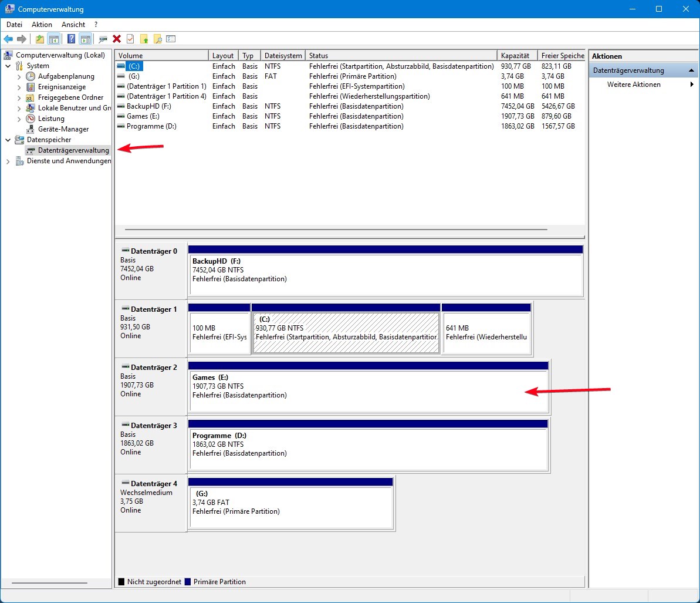
Task: Open the Ansicht menu
Action: click(73, 25)
